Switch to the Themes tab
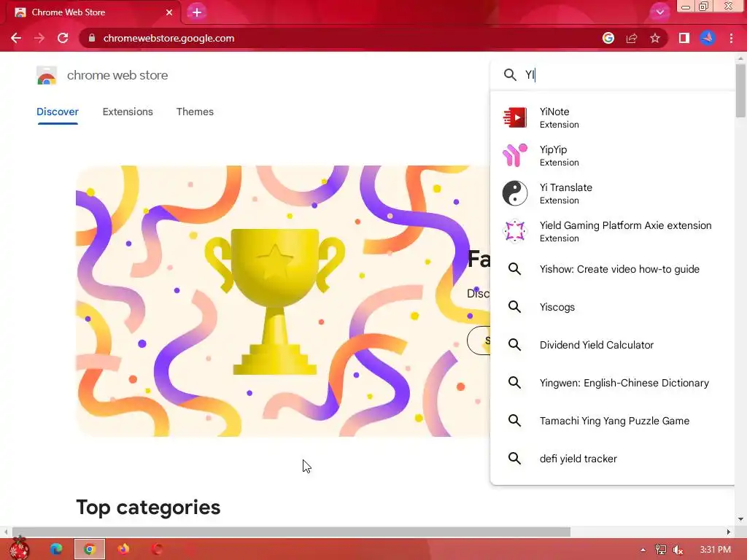The width and height of the screenshot is (747, 560). click(x=195, y=112)
